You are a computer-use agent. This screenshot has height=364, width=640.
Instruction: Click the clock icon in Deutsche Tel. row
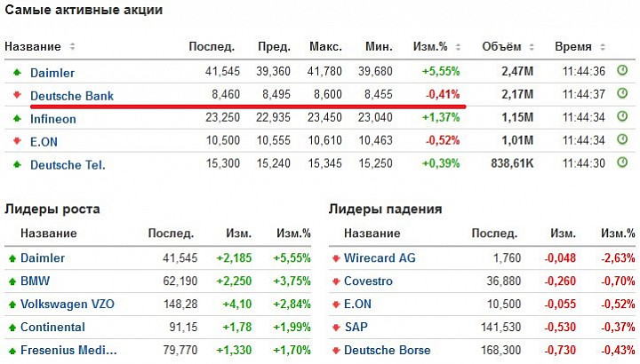point(622,162)
